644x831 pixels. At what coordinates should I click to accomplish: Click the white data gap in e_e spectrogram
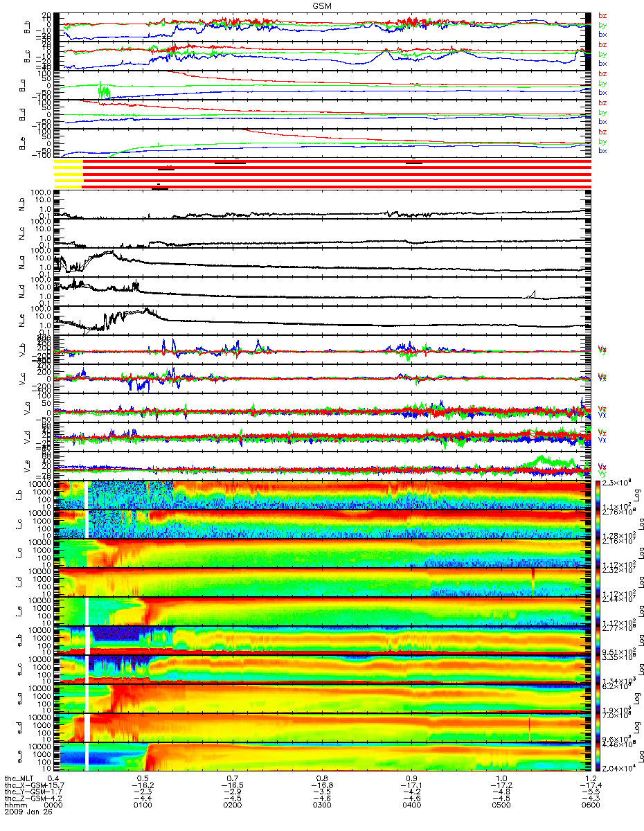click(87, 756)
